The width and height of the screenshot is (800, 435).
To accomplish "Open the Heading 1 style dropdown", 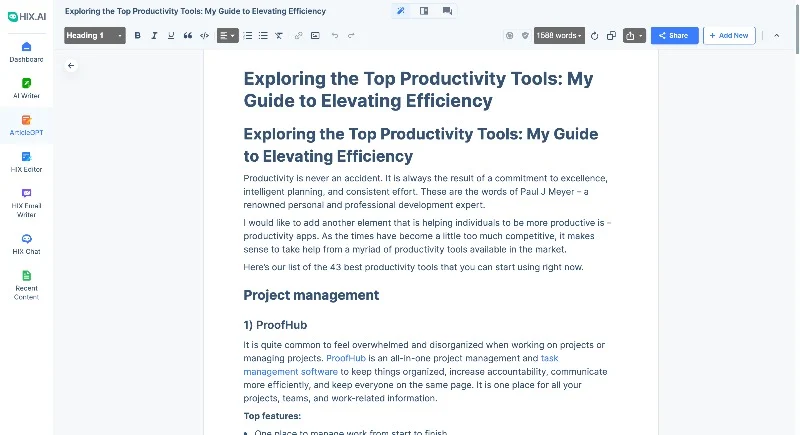I will (x=95, y=35).
